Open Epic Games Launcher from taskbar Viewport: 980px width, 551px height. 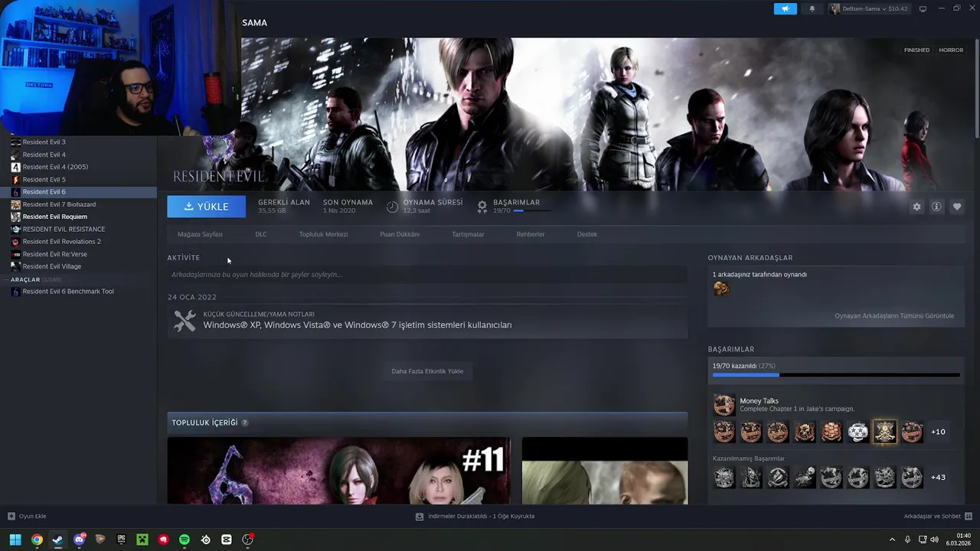121,540
